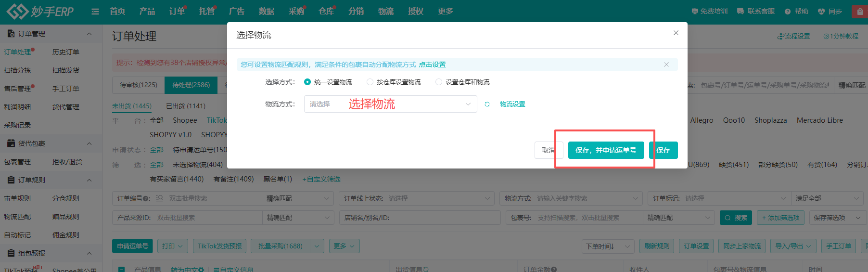Screen dimensions: 868x272
Task: Open the 物流方式 请选择 dropdown
Action: click(x=390, y=104)
